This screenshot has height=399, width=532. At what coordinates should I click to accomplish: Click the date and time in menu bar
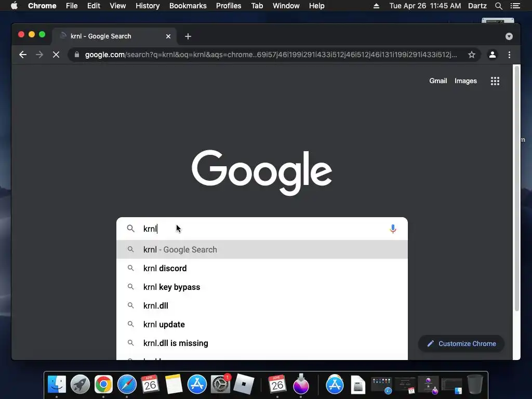(425, 6)
